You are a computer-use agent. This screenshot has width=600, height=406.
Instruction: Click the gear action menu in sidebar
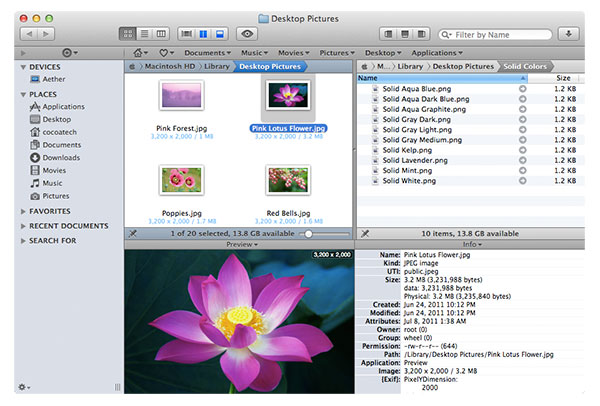(x=24, y=387)
